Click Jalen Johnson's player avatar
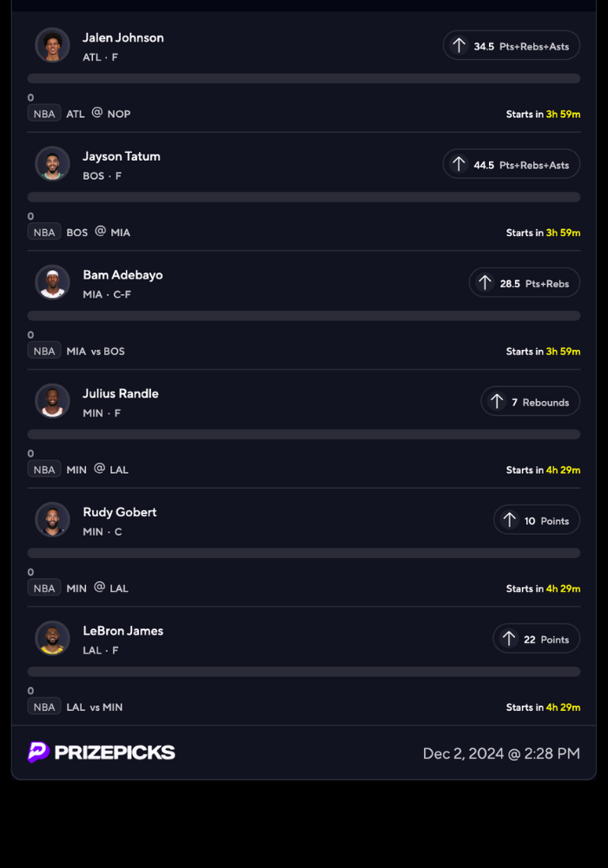 coord(52,45)
